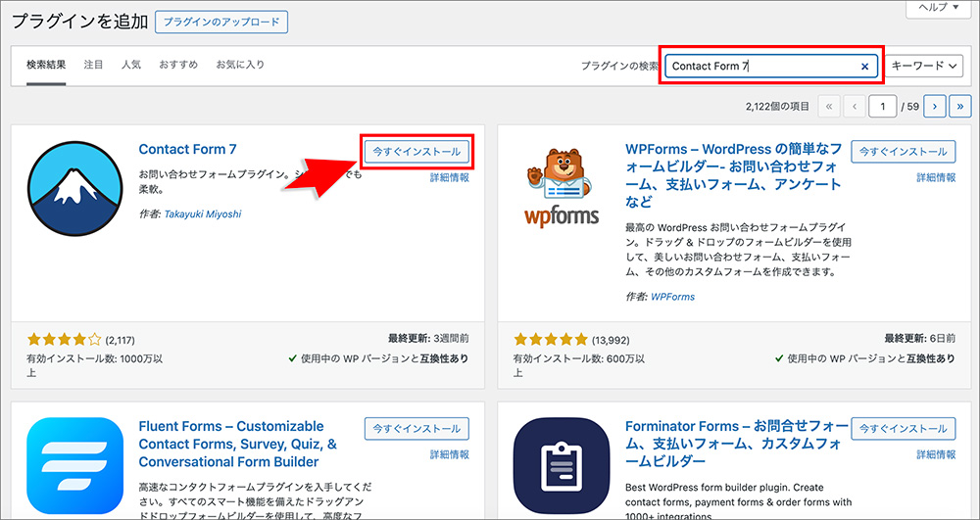Click the Contact Form 7 Mount Fuji icon
Viewport: 980px width, 520px height.
pyautogui.click(x=74, y=189)
